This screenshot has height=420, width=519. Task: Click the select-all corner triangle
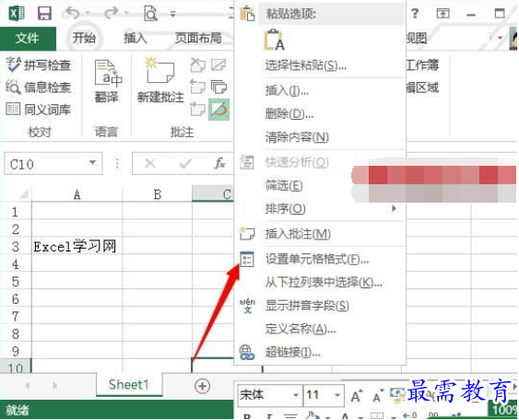(x=23, y=193)
